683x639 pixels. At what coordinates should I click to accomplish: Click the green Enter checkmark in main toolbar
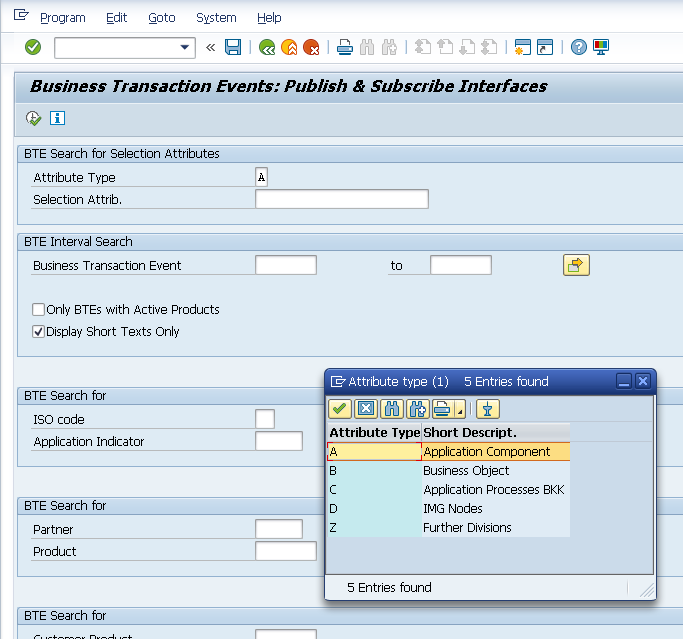(33, 47)
